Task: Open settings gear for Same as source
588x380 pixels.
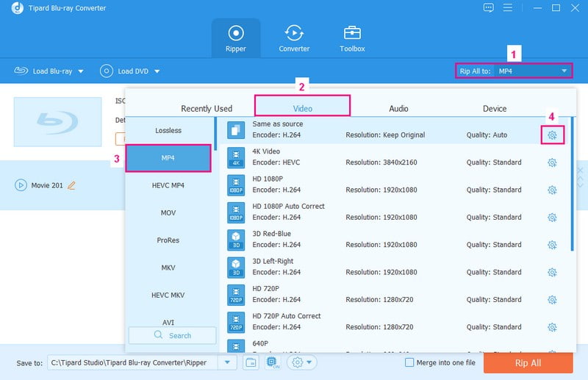Action: 552,135
